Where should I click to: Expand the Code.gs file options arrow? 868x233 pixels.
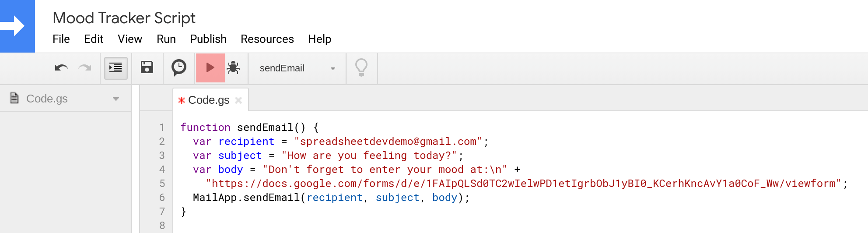pos(116,99)
